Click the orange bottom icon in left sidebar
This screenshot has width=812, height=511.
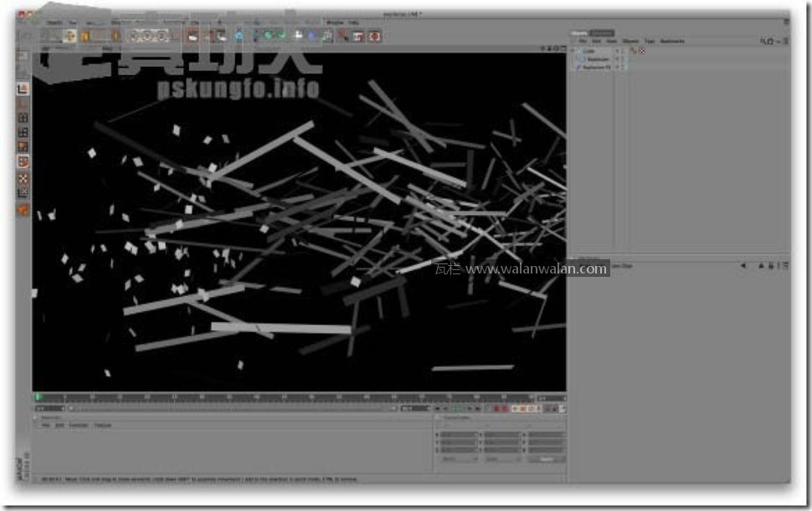point(23,210)
